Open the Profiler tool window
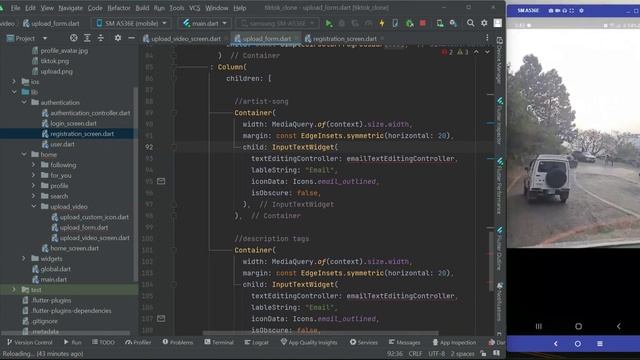This screenshot has width=640, height=360. point(138,342)
